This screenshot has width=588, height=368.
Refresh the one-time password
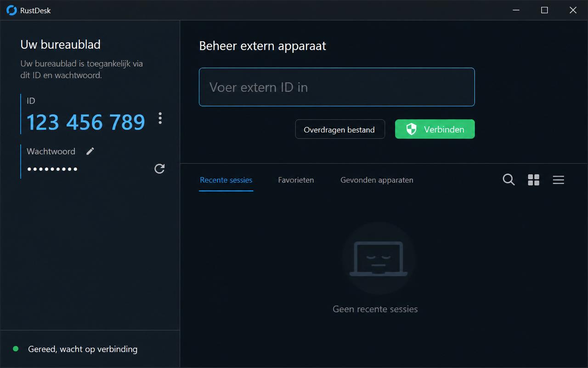pyautogui.click(x=159, y=169)
